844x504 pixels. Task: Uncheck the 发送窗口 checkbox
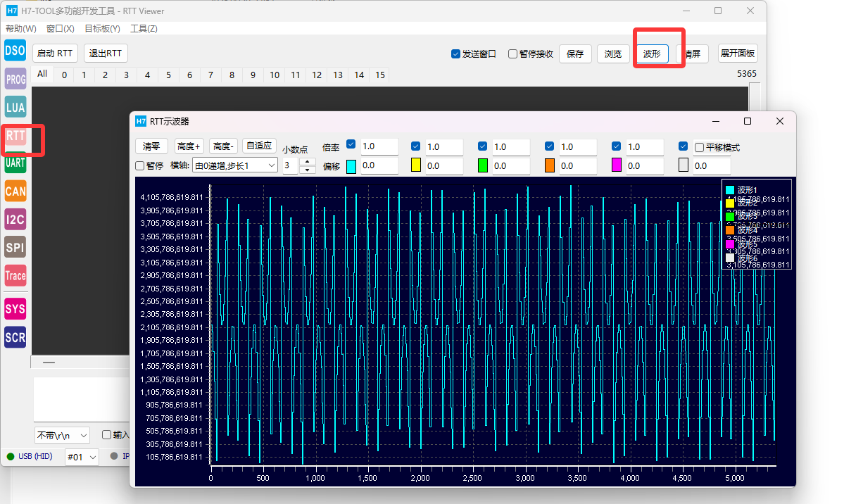(455, 54)
